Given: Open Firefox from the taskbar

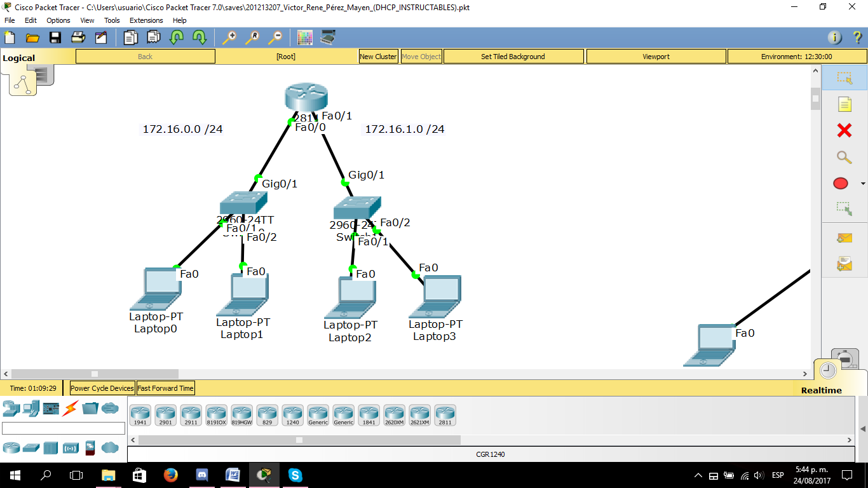Looking at the screenshot, I should click(x=170, y=475).
